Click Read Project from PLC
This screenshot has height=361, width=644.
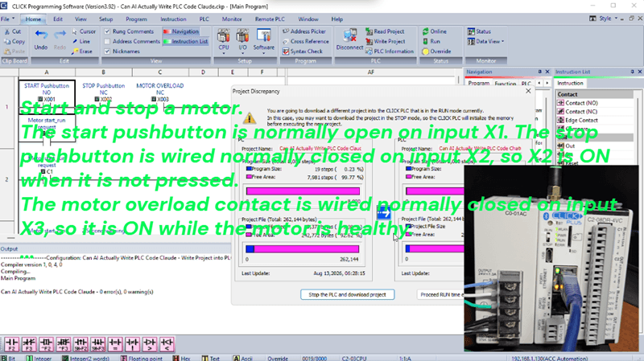click(x=385, y=31)
